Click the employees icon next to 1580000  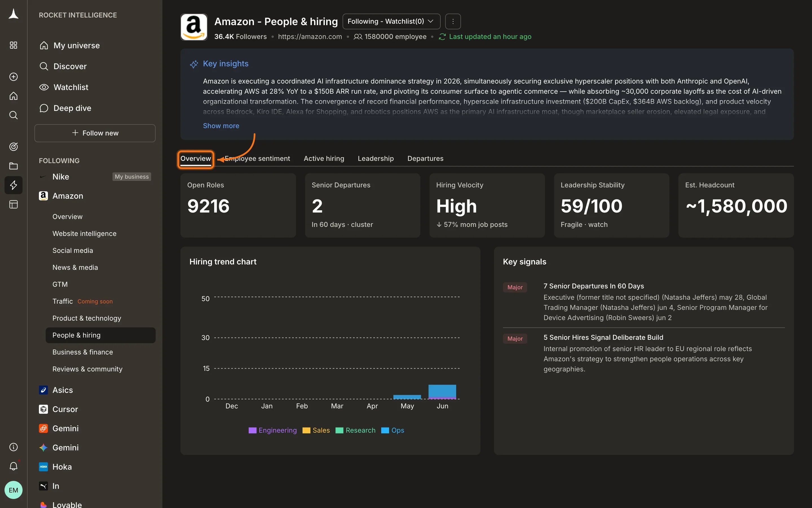(x=358, y=37)
